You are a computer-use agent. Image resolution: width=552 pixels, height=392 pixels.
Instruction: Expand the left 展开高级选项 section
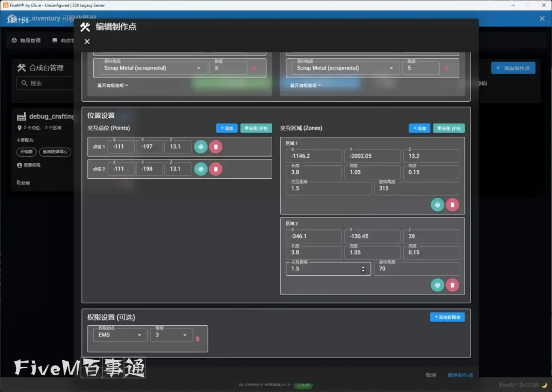click(113, 85)
